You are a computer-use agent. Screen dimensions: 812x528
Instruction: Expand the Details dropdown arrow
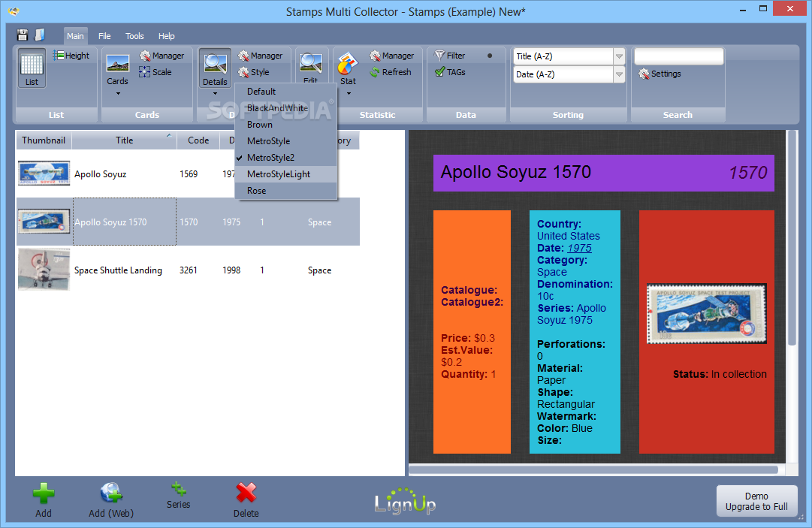tap(215, 94)
